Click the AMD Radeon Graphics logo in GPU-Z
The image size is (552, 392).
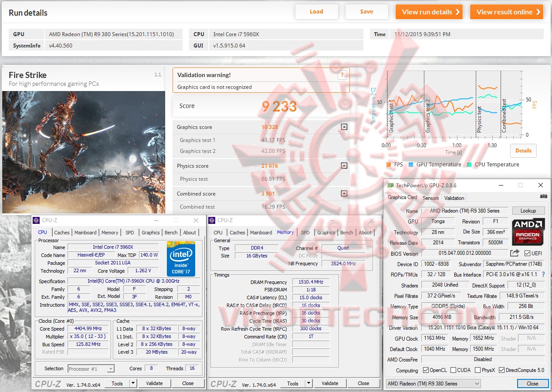pos(528,232)
